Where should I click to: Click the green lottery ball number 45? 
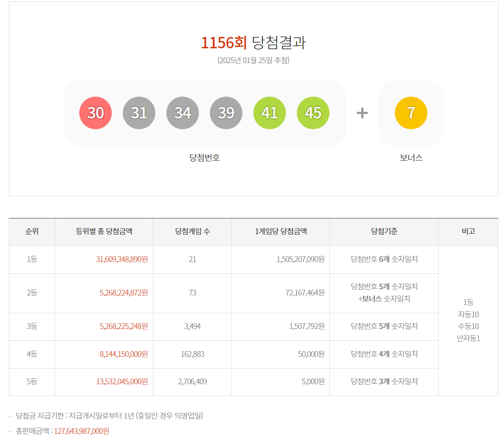point(313,113)
